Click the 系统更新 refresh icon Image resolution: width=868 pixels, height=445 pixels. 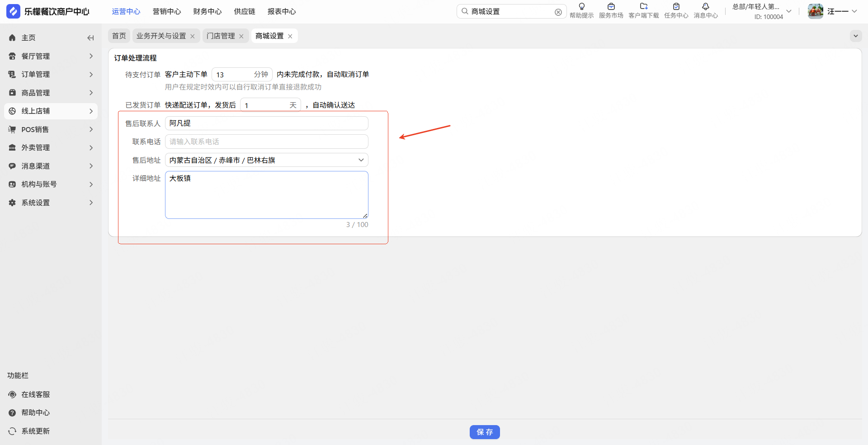click(12, 431)
